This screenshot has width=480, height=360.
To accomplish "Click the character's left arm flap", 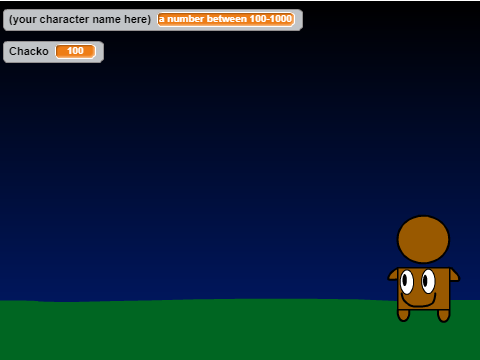I will tap(393, 274).
